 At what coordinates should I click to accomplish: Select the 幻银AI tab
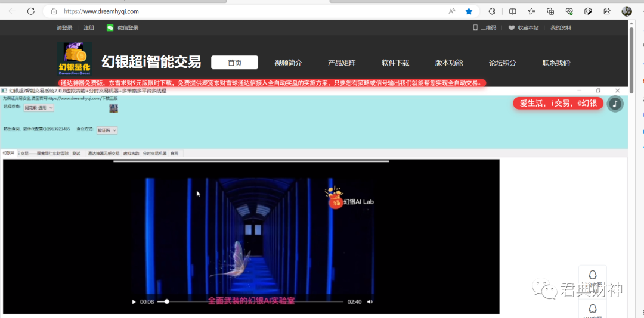click(x=8, y=153)
